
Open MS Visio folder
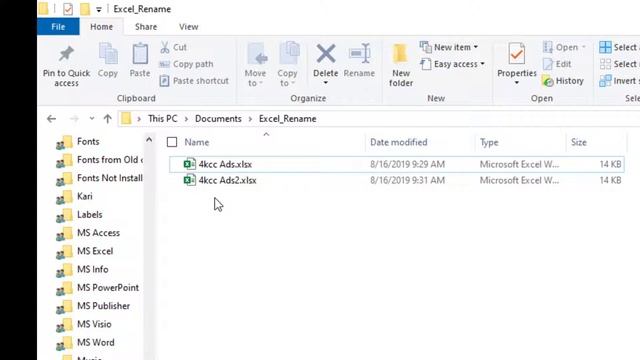click(x=94, y=324)
